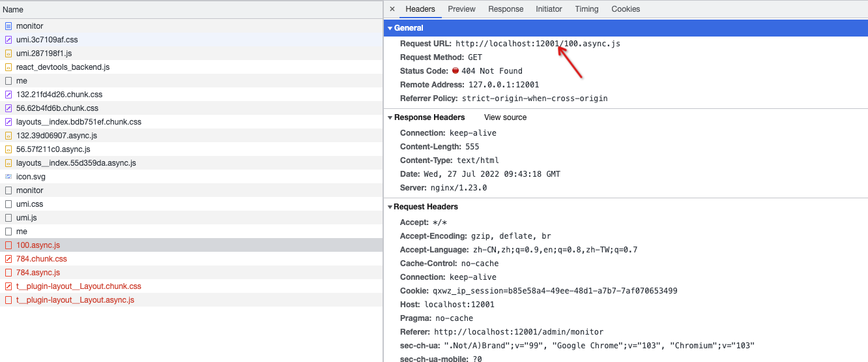The image size is (868, 362).
Task: Select the umi.css request
Action: click(x=191, y=204)
